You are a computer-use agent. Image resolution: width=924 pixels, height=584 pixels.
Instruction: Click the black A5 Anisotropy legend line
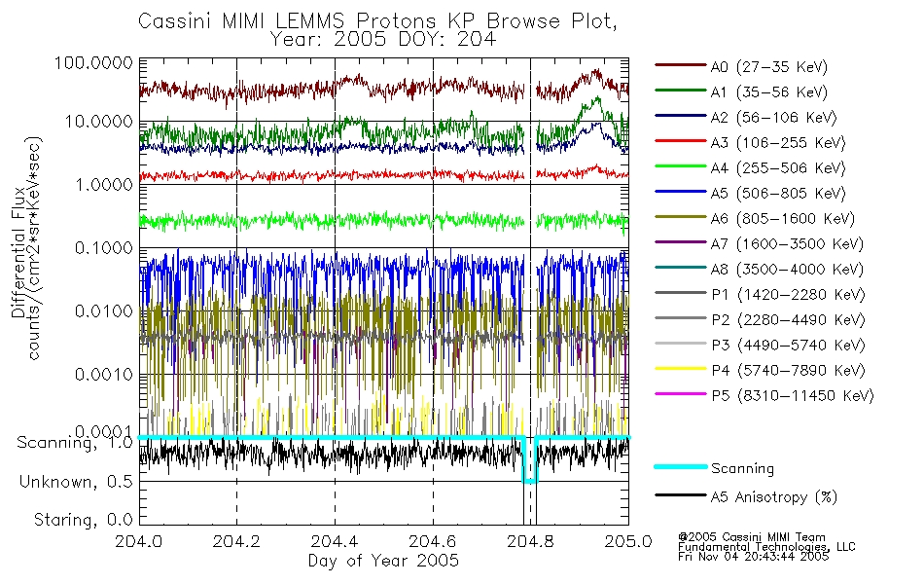680,495
